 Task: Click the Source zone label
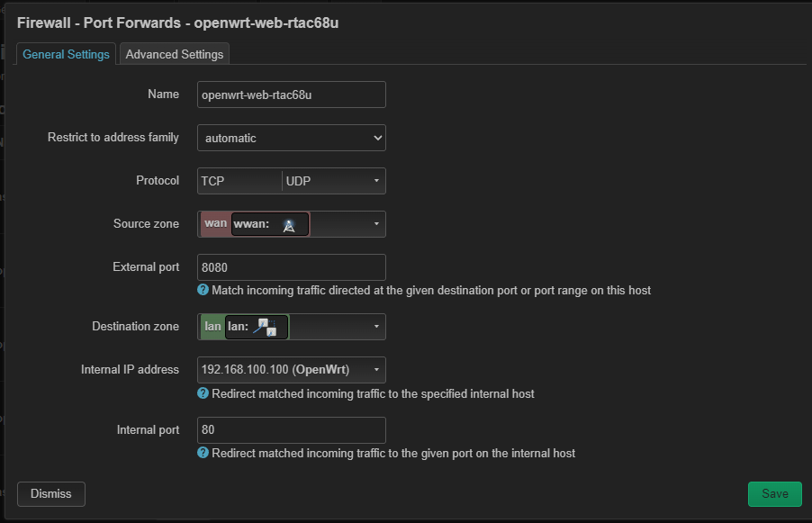(x=146, y=224)
